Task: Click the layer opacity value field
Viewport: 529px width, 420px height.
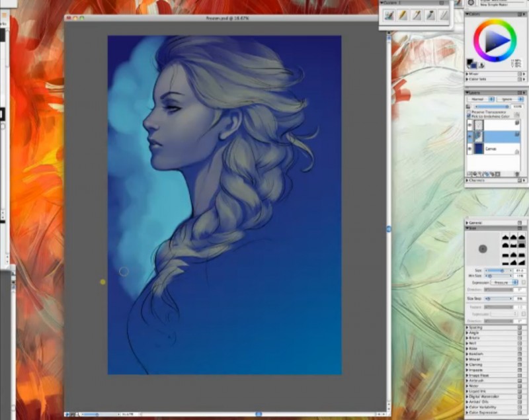Action: tap(518, 106)
